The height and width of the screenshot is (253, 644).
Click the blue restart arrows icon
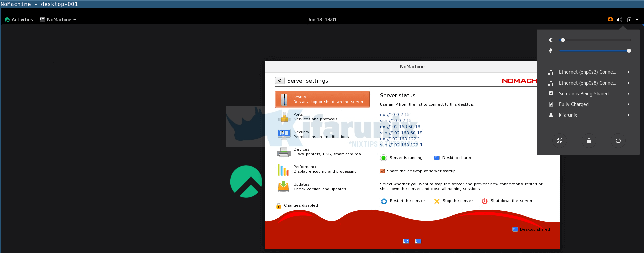pyautogui.click(x=384, y=201)
